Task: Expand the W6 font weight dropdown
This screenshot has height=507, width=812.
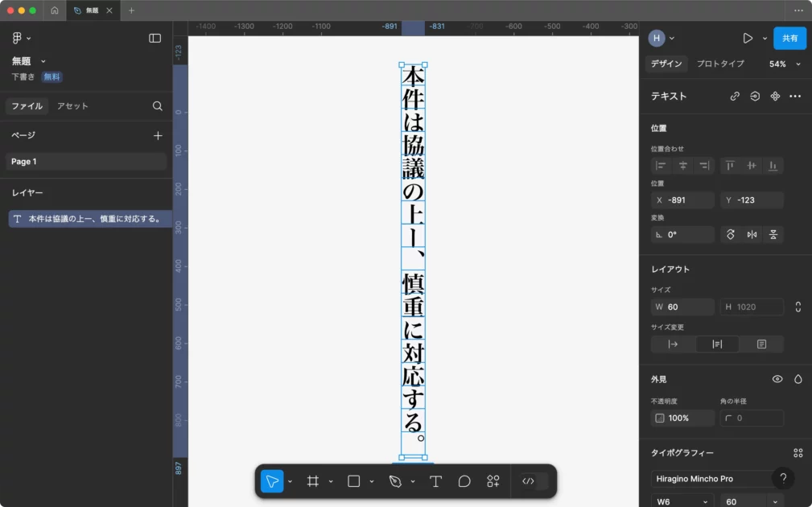Action: pyautogui.click(x=682, y=501)
